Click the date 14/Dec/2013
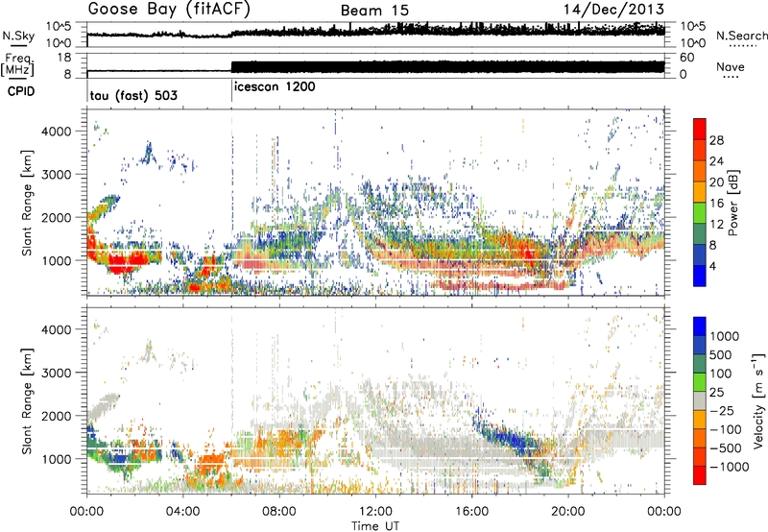 (x=613, y=10)
